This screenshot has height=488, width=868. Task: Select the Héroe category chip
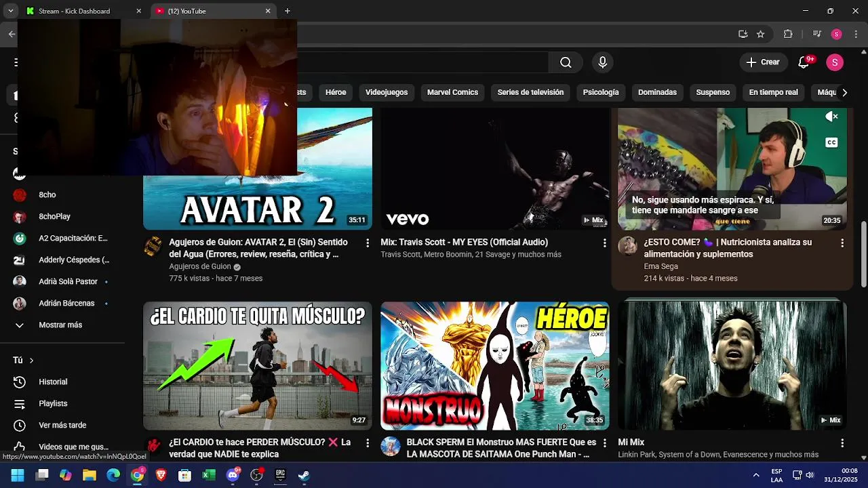click(x=336, y=92)
